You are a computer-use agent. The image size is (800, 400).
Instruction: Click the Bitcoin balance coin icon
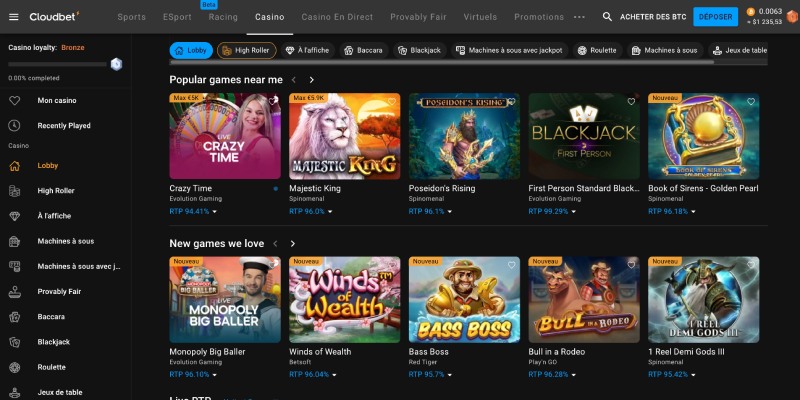(x=751, y=12)
